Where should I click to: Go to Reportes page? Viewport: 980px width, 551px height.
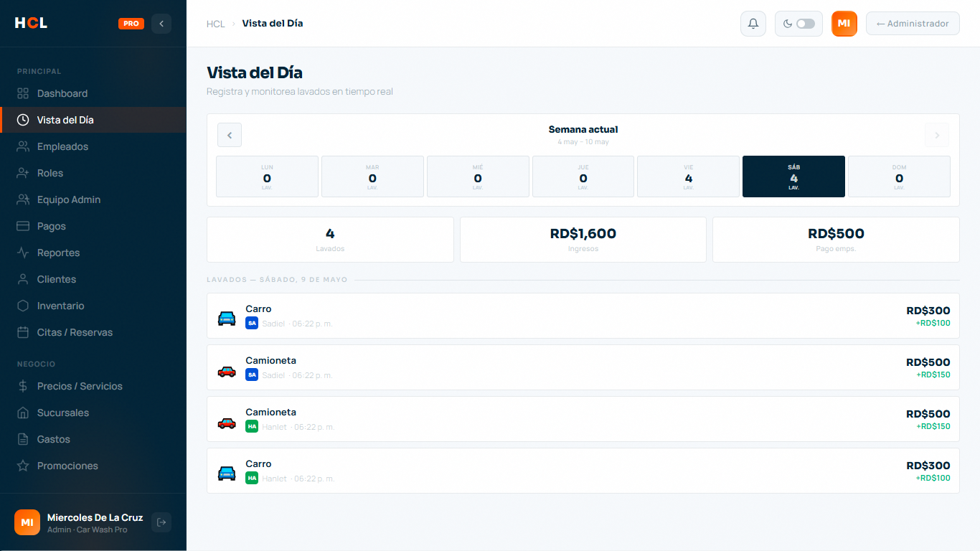pos(93,253)
